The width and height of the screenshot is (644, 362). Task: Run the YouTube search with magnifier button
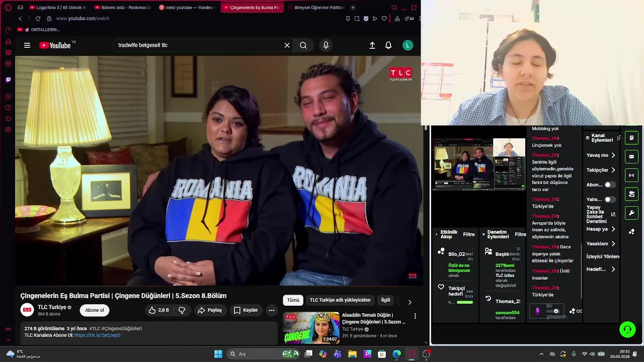coord(303,45)
